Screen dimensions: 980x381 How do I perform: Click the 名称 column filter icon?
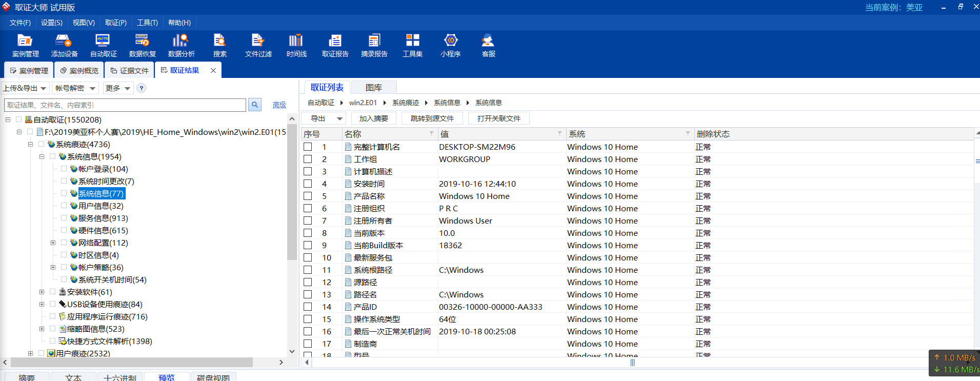click(431, 134)
